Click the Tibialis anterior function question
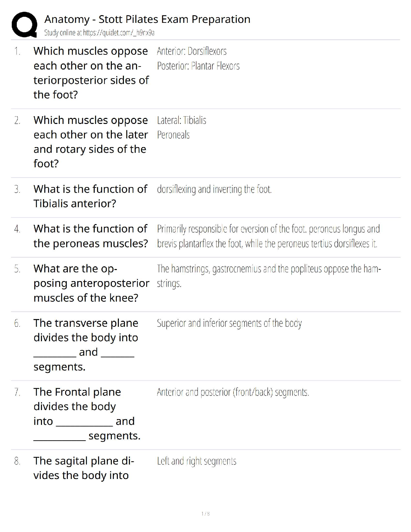Screen dimensions: 411x532 pos(90,196)
